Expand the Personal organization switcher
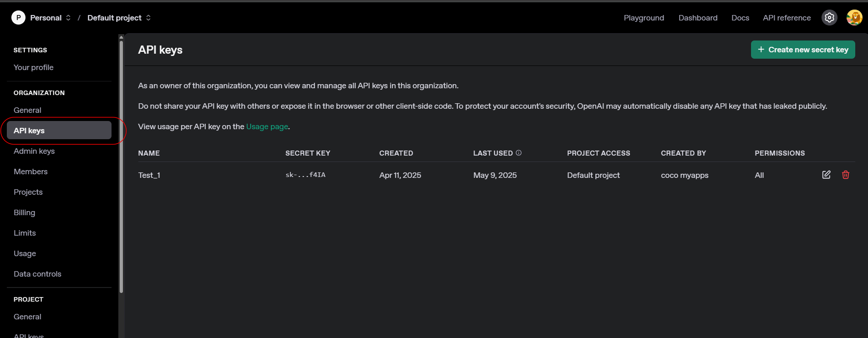This screenshot has width=868, height=338. click(x=68, y=18)
